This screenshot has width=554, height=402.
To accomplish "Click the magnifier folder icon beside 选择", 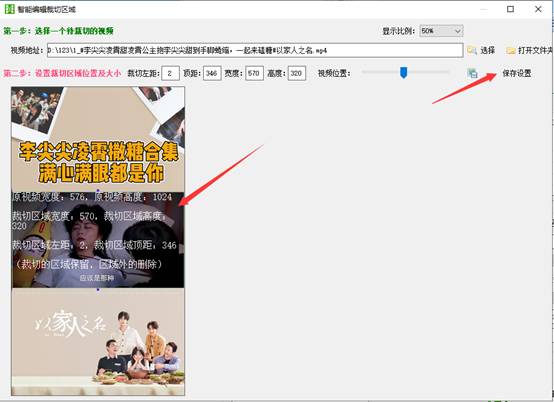I will 472,51.
